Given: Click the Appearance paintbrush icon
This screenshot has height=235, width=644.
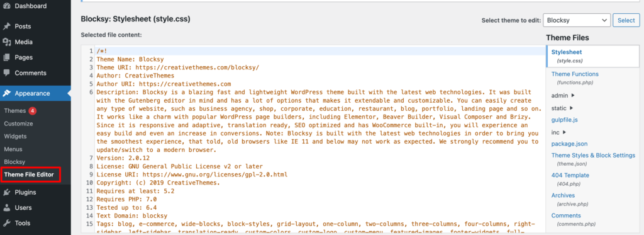Looking at the screenshot, I should [x=6, y=93].
